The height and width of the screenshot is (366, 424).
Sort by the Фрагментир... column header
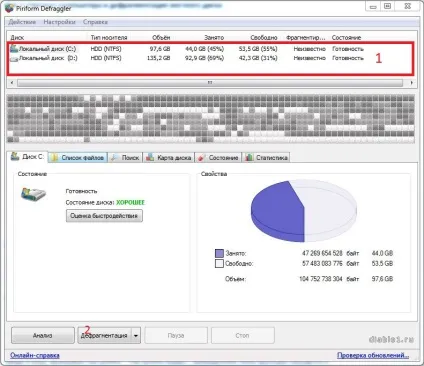pos(306,38)
